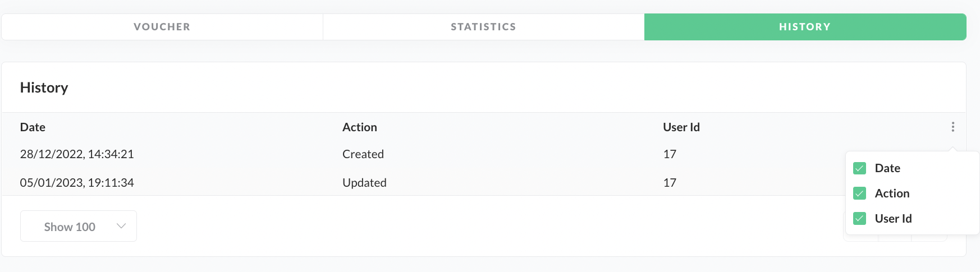Click user id 17 in Created row
Image resolution: width=980 pixels, height=272 pixels.
tap(670, 154)
